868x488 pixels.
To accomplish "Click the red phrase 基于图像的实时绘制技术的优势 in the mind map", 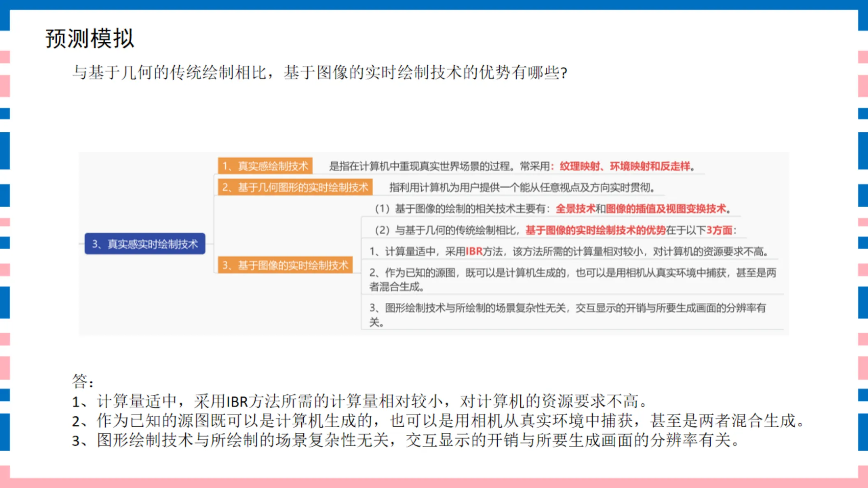I will (596, 230).
